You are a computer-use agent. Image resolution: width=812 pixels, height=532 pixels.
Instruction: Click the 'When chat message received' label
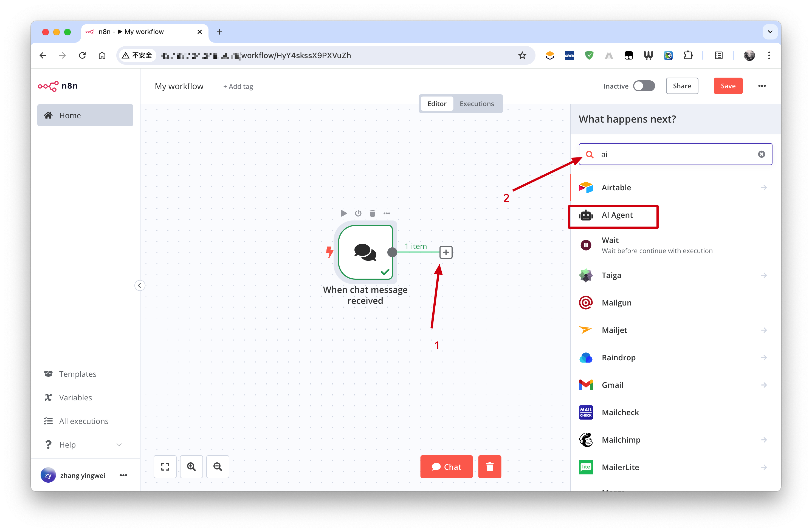[x=365, y=295]
